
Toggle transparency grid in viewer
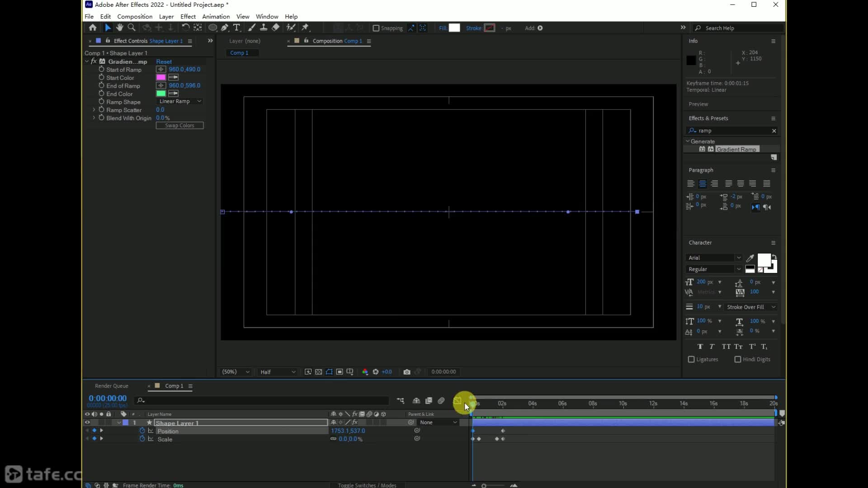(319, 372)
